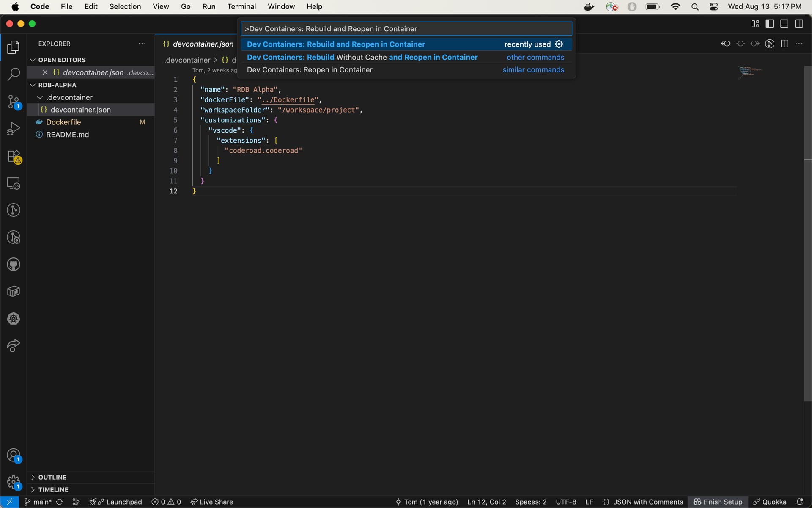Click Kubernetes helm wheel icon

[14, 319]
